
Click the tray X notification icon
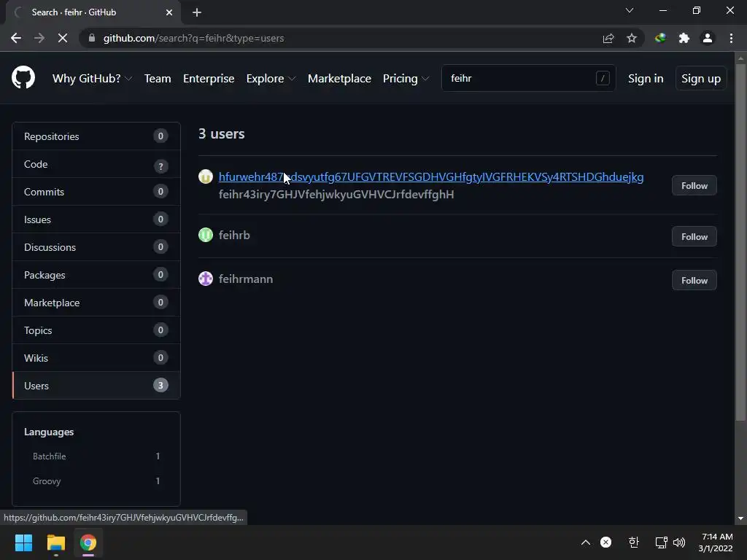point(606,542)
